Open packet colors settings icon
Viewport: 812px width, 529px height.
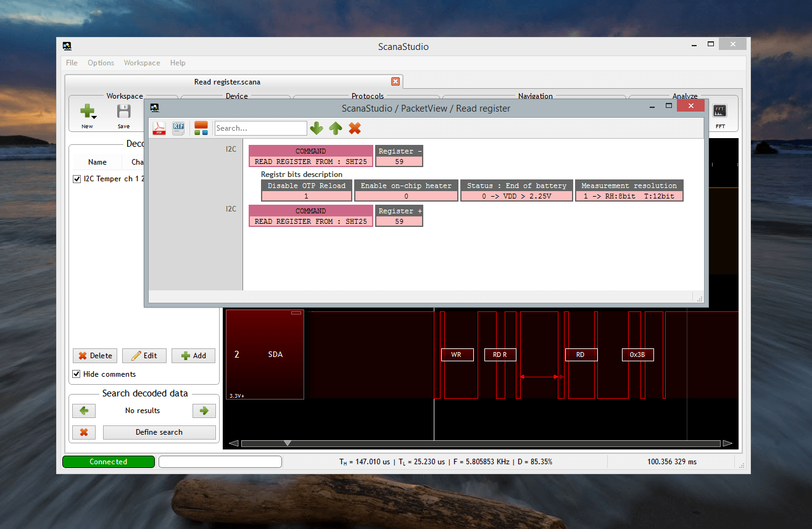(x=199, y=128)
